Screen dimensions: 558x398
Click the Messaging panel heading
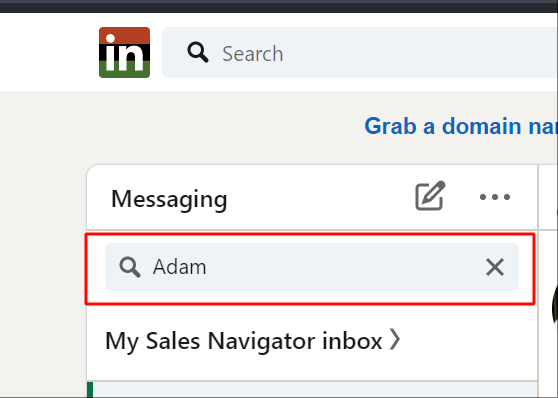(x=169, y=199)
